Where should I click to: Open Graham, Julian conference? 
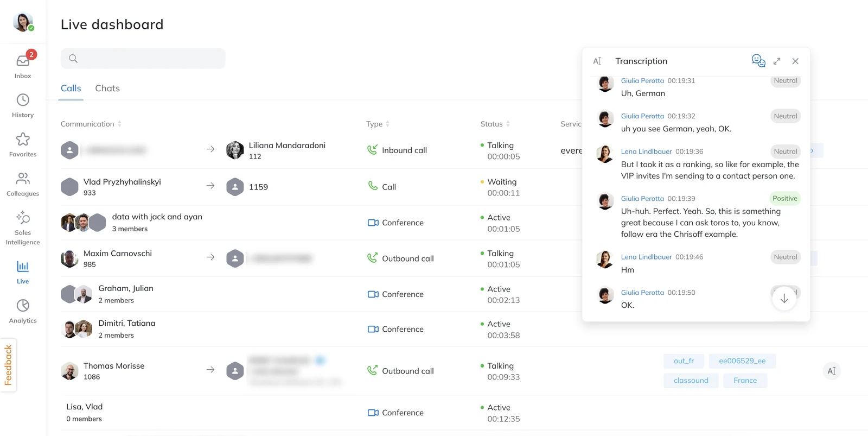(126, 288)
